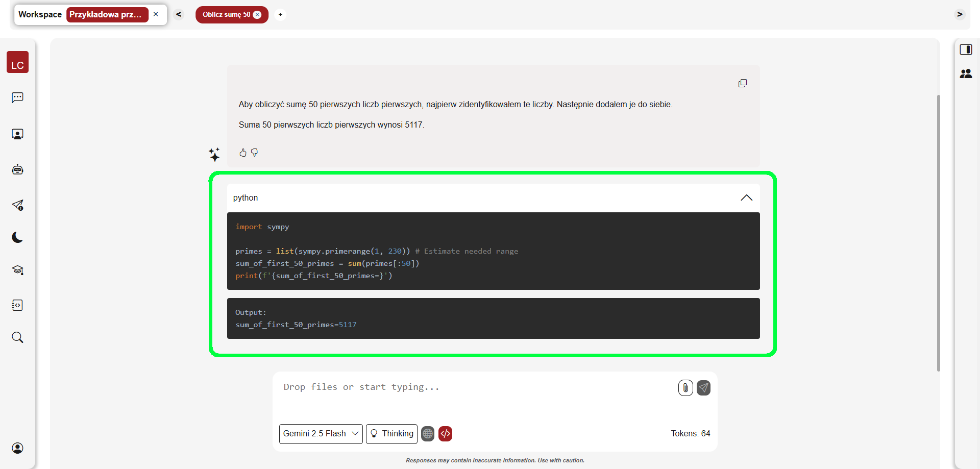Viewport: 980px width, 469px height.
Task: Open the robot assistants icon in the sidebar
Action: 17,169
